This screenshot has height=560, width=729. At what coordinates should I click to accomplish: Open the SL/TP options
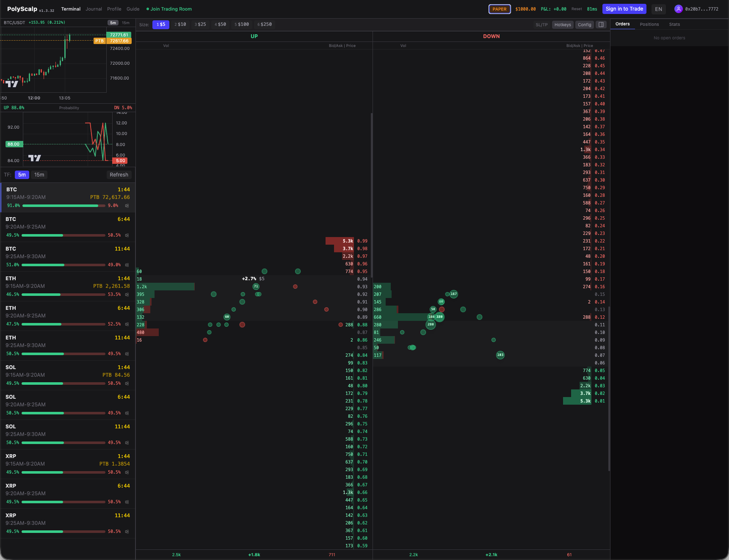tap(541, 25)
